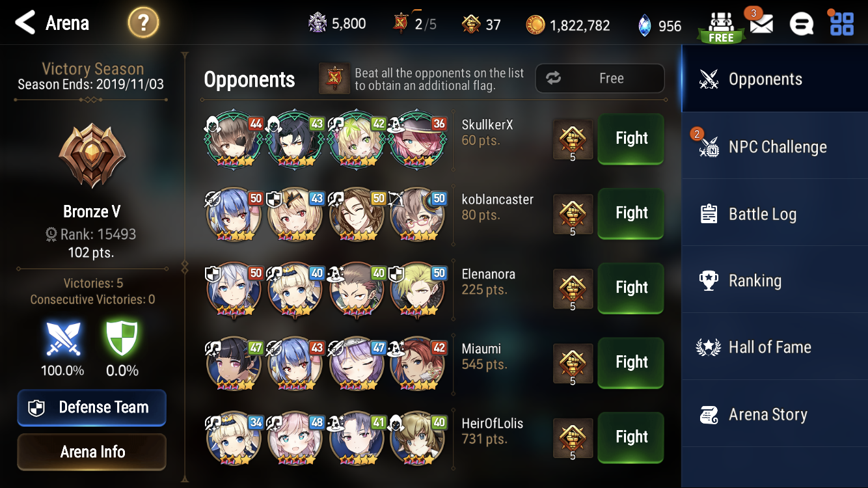The image size is (868, 488).
Task: Open the Hall of Fame tab
Action: pos(774,347)
